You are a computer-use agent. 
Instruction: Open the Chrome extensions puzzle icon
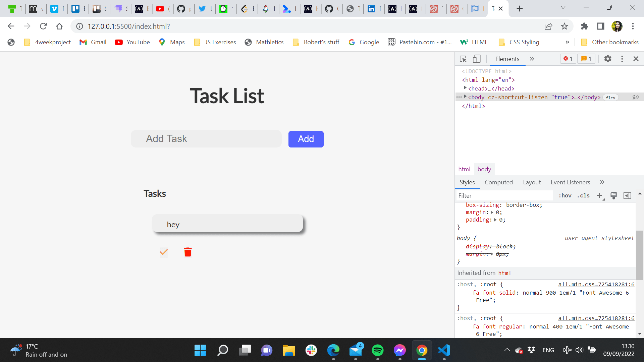coord(585,26)
